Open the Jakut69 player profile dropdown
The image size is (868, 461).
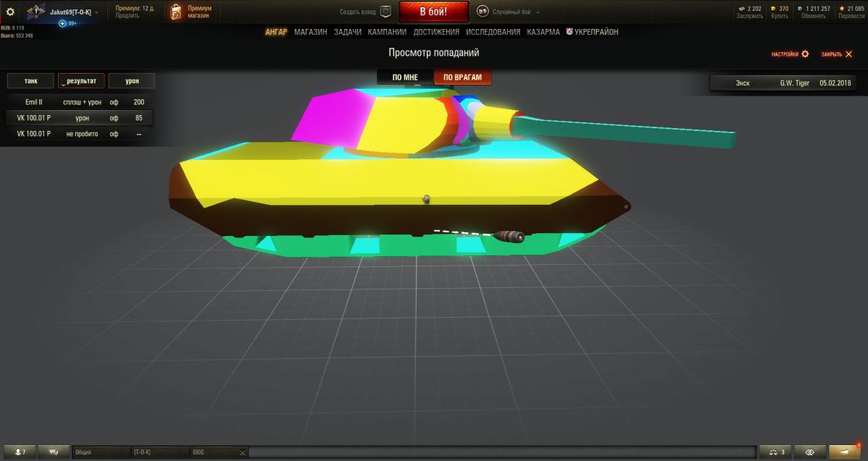pyautogui.click(x=75, y=12)
